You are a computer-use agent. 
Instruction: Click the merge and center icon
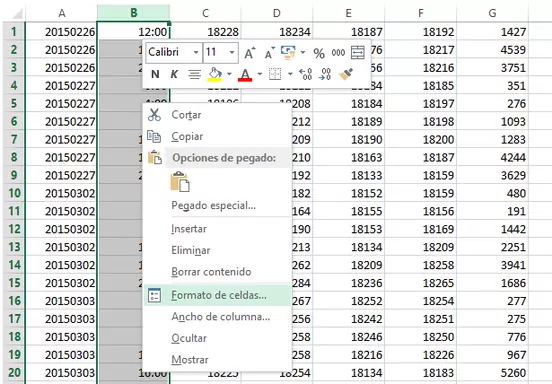pyautogui.click(x=358, y=53)
